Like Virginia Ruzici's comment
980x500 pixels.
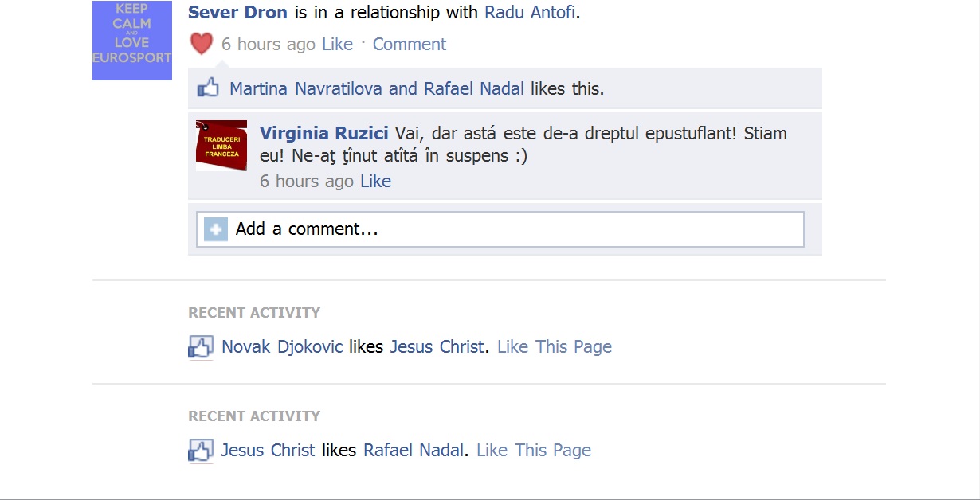[x=375, y=182]
